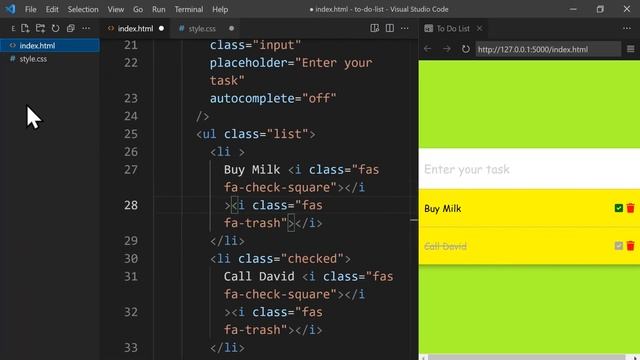Image resolution: width=640 pixels, height=360 pixels.
Task: Click line number 25 in the gutter
Action: point(131,134)
